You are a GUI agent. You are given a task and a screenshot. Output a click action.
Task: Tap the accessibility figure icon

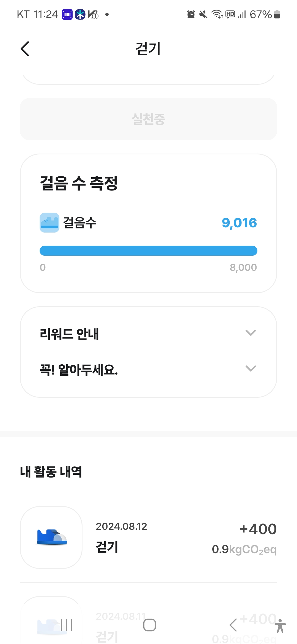pos(280,626)
